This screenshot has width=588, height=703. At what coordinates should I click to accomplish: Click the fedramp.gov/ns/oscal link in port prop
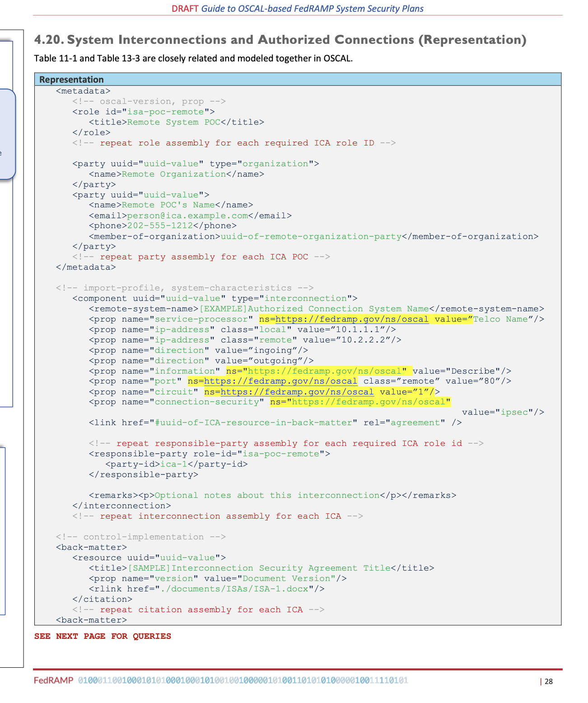point(280,381)
